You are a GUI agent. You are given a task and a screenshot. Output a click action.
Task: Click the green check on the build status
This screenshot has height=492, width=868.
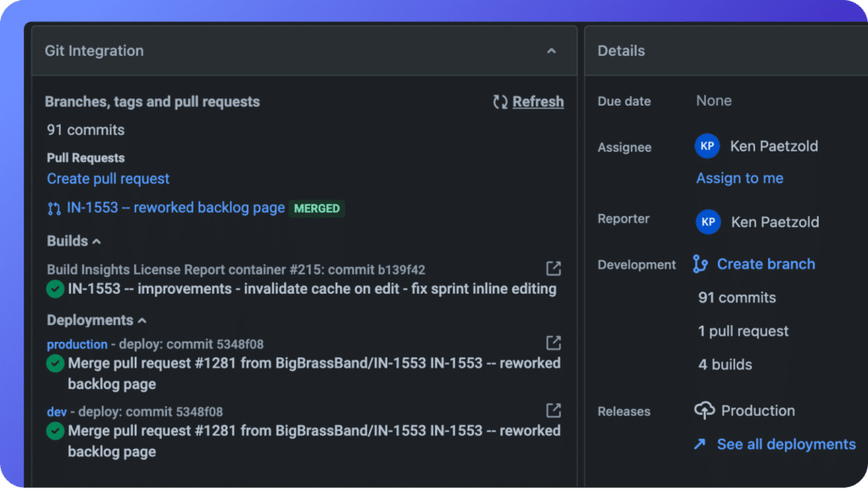55,289
